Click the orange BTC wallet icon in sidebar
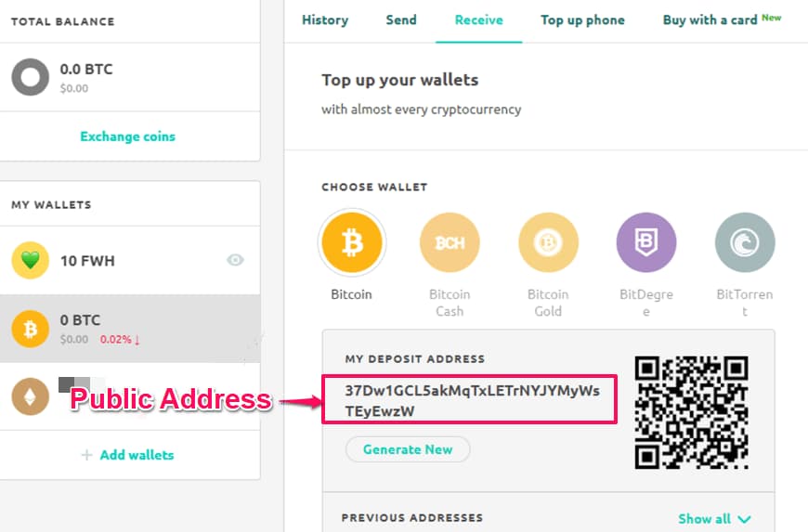Screen dimensions: 808x532 coord(31,329)
